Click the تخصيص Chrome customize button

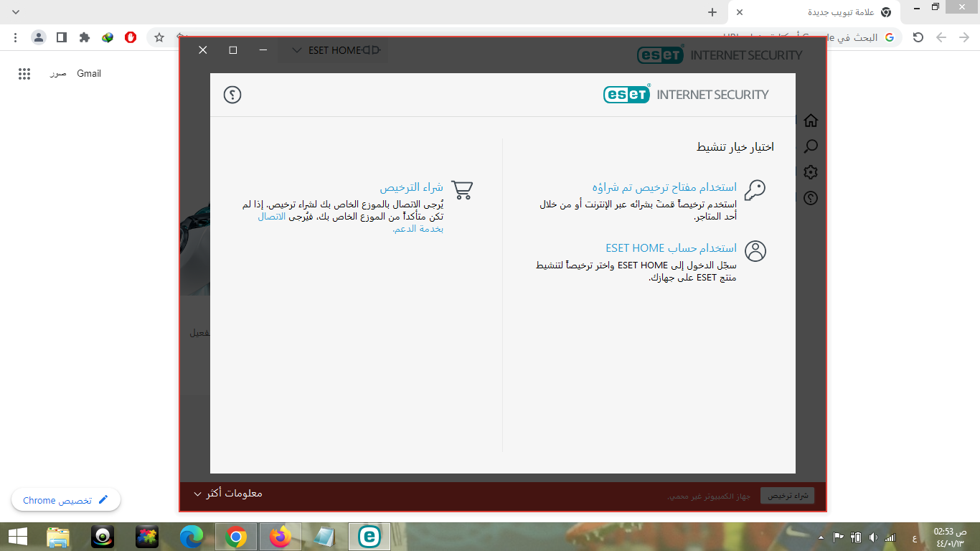66,500
